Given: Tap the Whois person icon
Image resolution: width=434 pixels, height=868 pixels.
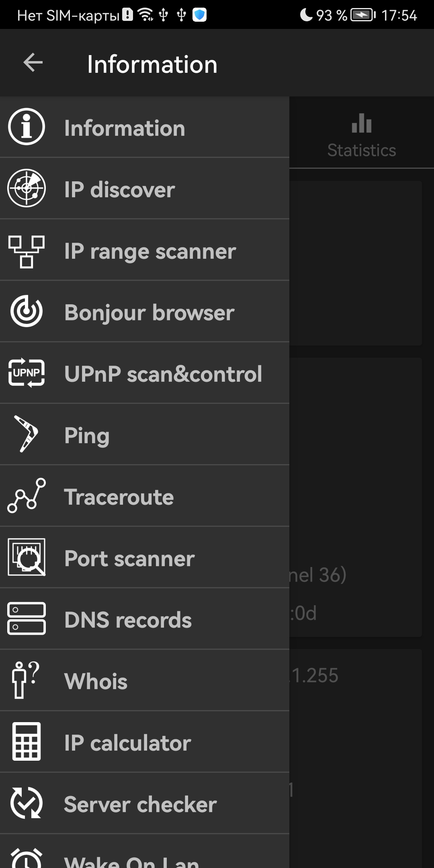Looking at the screenshot, I should [x=25, y=680].
